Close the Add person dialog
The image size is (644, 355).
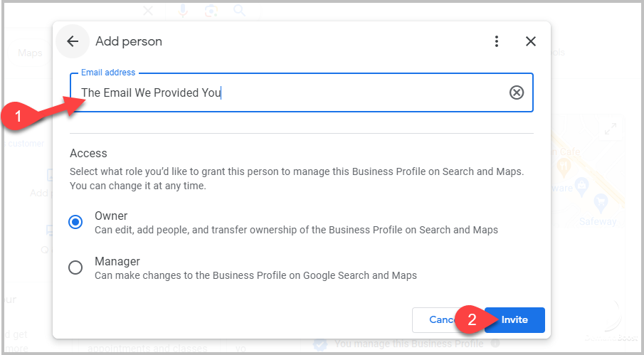coord(531,41)
